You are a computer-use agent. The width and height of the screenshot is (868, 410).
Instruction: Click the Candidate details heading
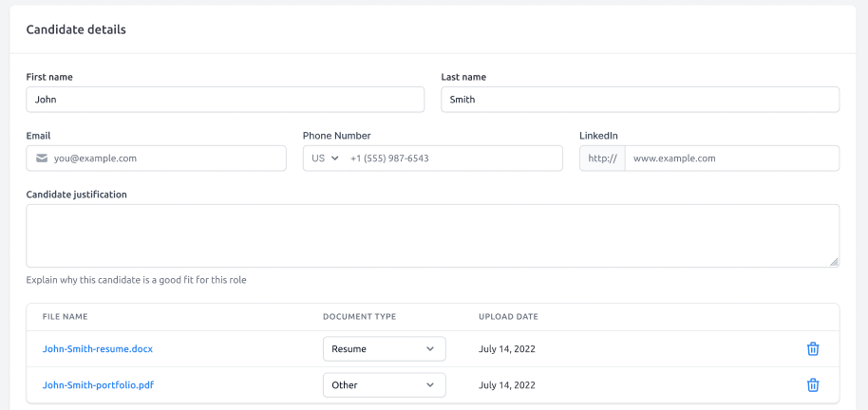tap(76, 29)
